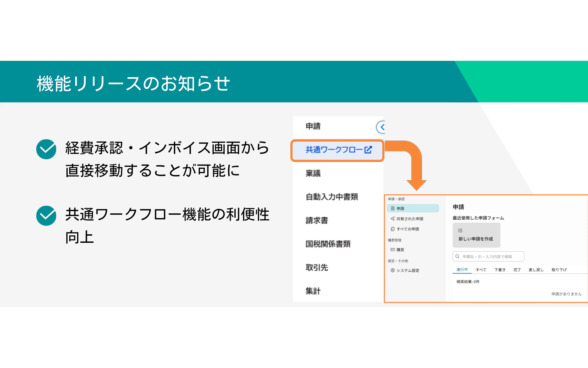Open 共通ワークフロー external link icon
This screenshot has width=588, height=368.
368,150
